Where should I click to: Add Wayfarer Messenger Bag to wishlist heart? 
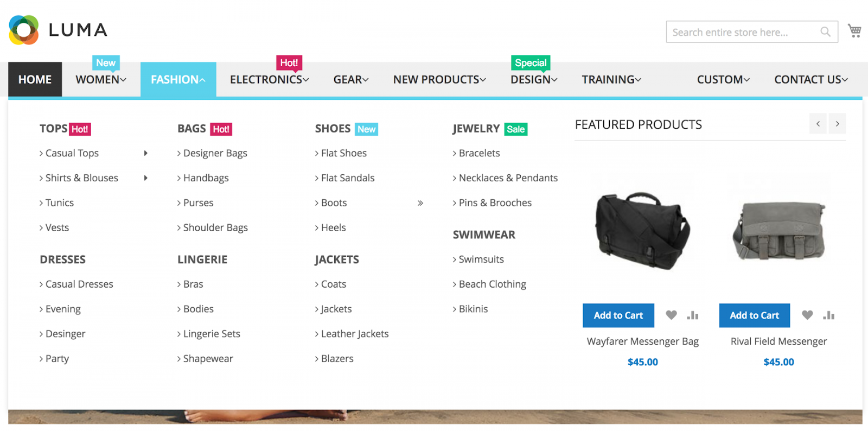[671, 315]
